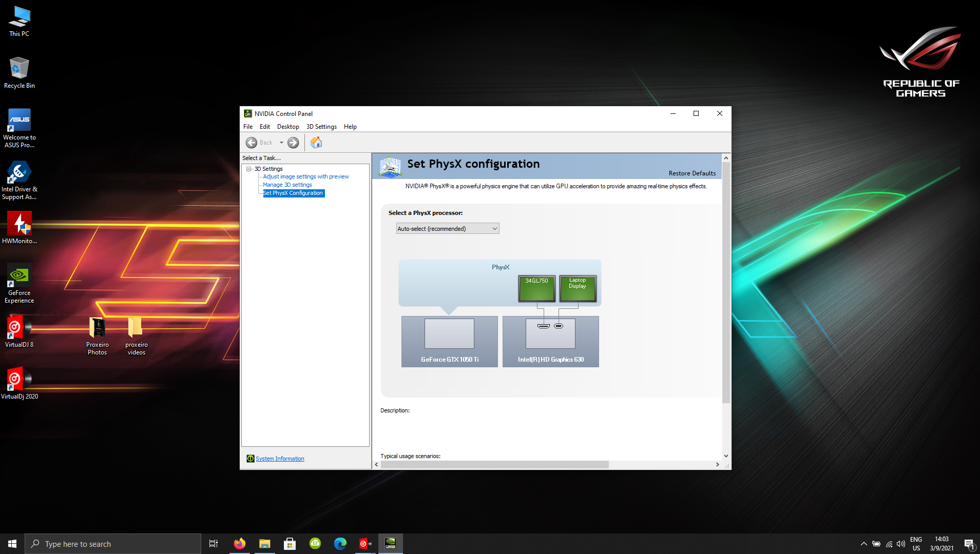This screenshot has height=554, width=980.
Task: Show hidden system tray icons
Action: tap(863, 544)
